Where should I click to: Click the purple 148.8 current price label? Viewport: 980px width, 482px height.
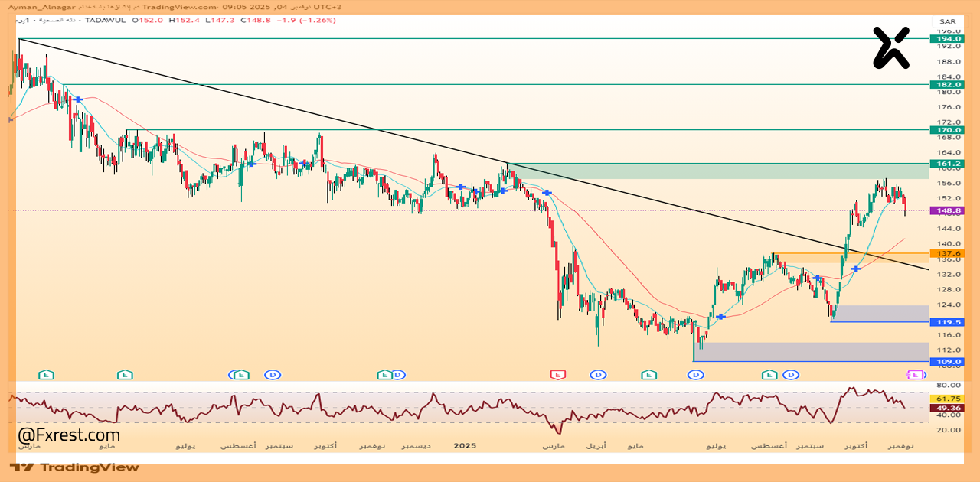point(946,210)
